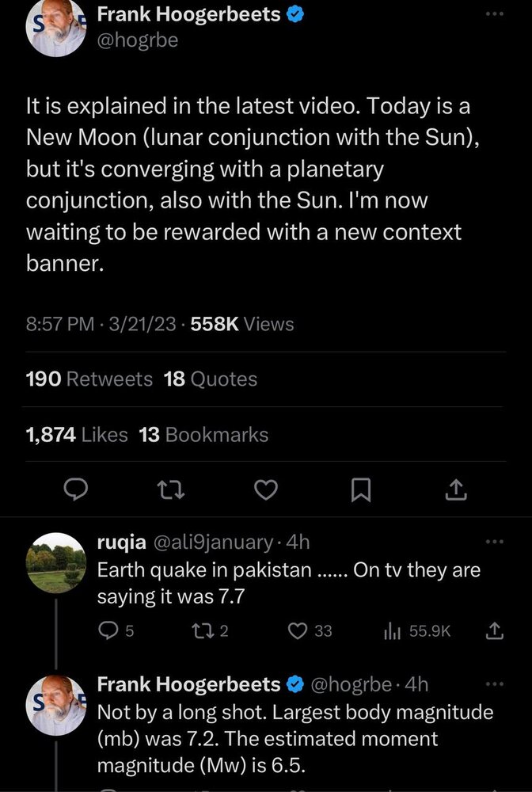The image size is (532, 792).
Task: Share the main tweet
Action: click(455, 491)
